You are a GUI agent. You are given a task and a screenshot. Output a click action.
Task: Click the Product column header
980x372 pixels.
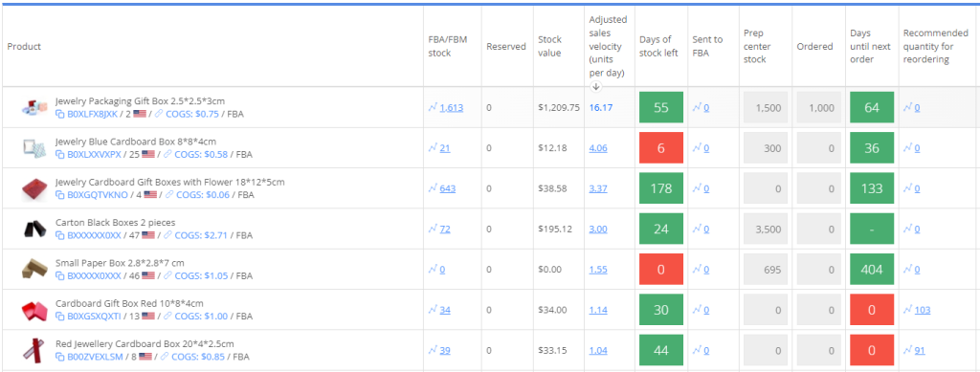[x=24, y=47]
